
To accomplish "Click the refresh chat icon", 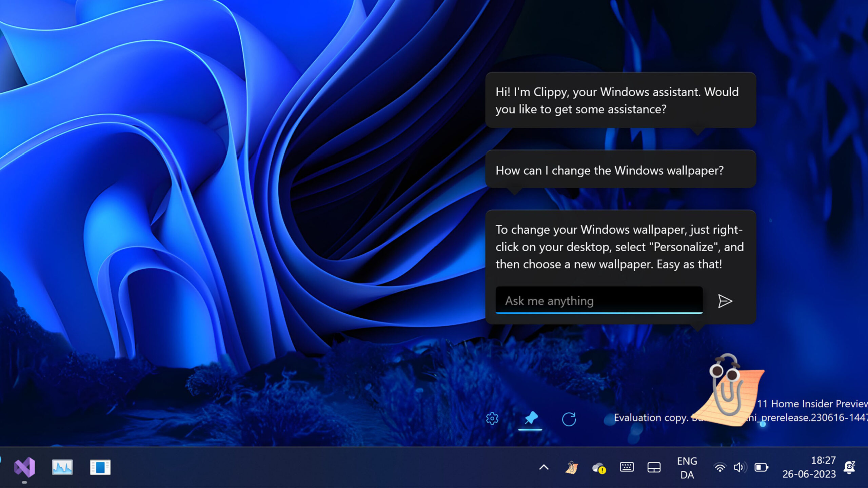I will (x=569, y=419).
